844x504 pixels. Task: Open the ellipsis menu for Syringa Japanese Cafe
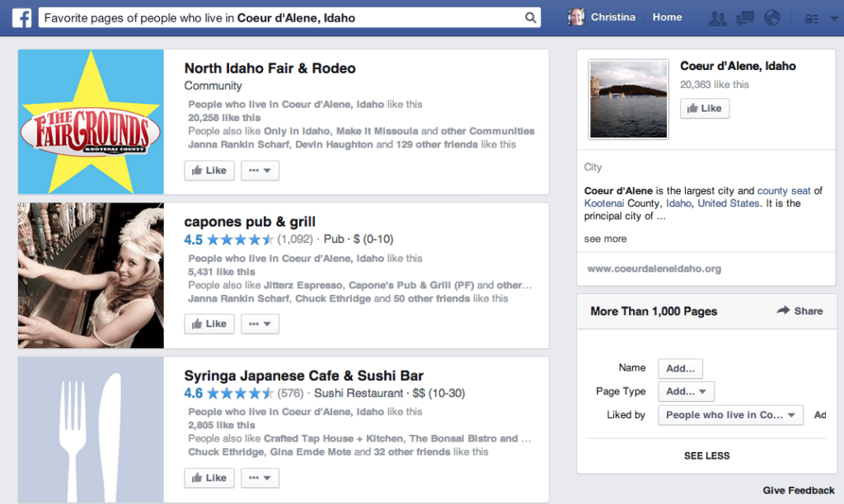point(260,478)
